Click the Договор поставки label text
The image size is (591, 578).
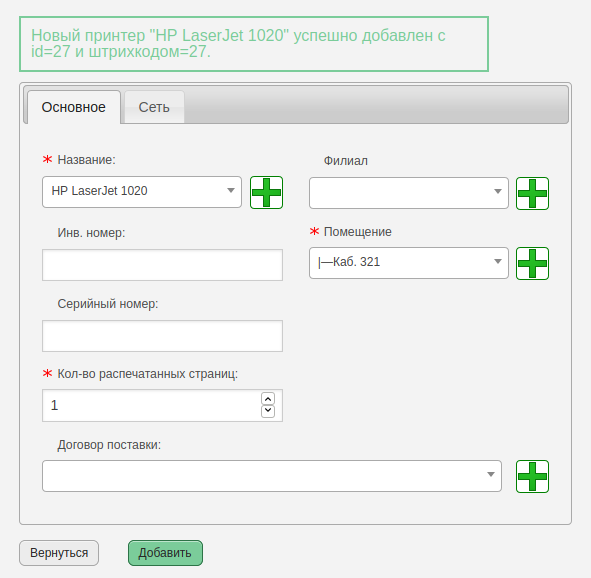[109, 445]
